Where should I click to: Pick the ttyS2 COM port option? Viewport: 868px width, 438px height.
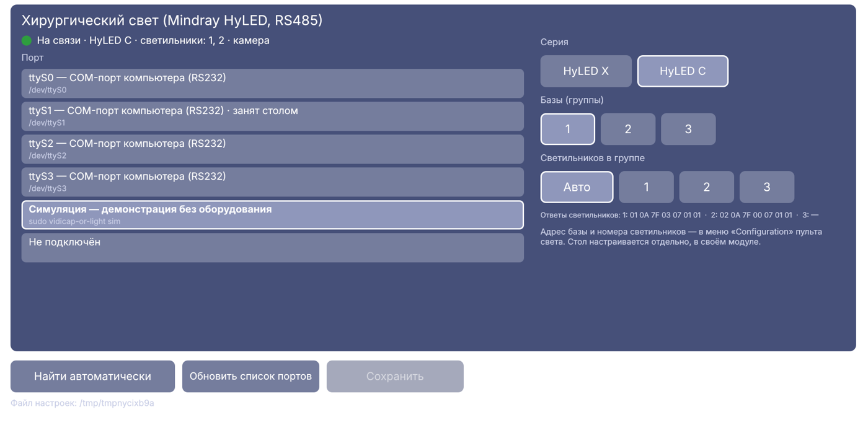(273, 149)
